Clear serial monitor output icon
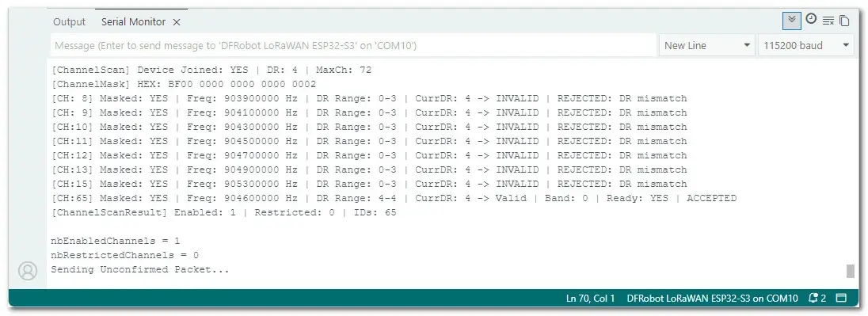The width and height of the screenshot is (868, 316). [x=828, y=21]
